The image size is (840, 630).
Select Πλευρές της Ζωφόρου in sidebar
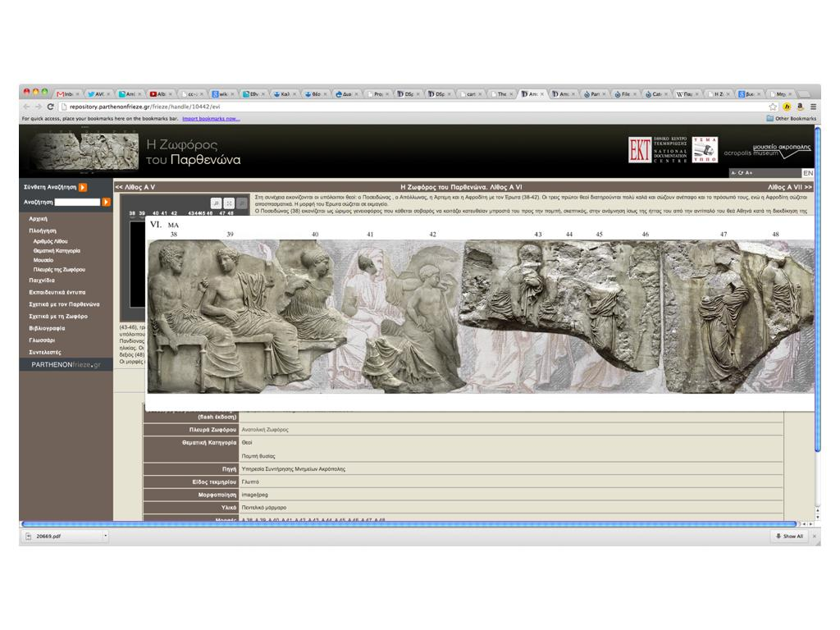[59, 269]
